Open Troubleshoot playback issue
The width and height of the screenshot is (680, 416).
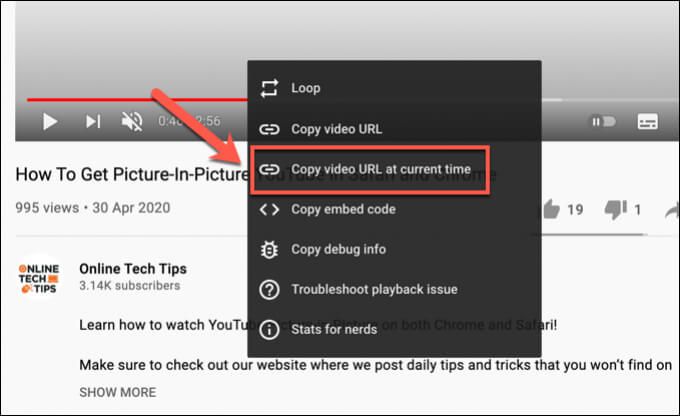click(394, 289)
